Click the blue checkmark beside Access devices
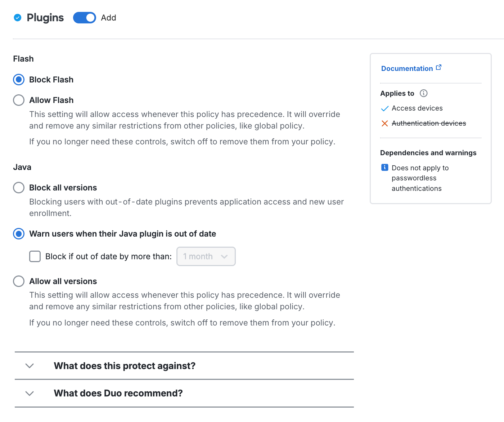Viewport: 504px width, 422px height. [x=384, y=108]
